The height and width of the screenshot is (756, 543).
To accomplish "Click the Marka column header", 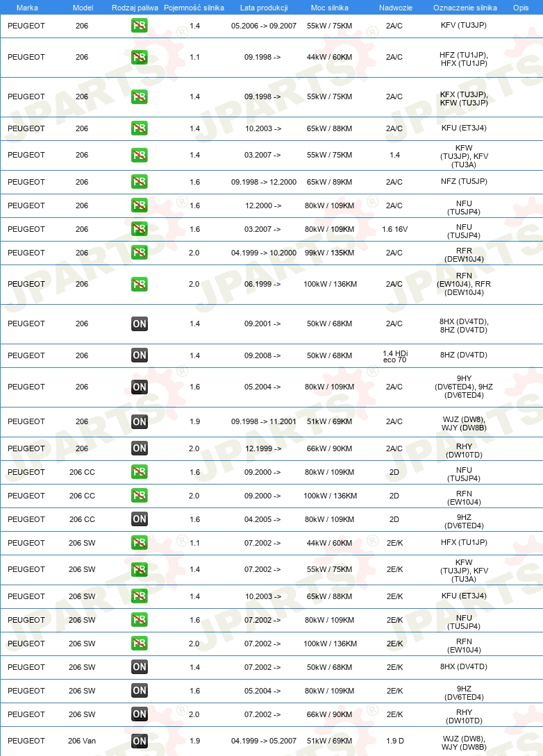I will [27, 8].
